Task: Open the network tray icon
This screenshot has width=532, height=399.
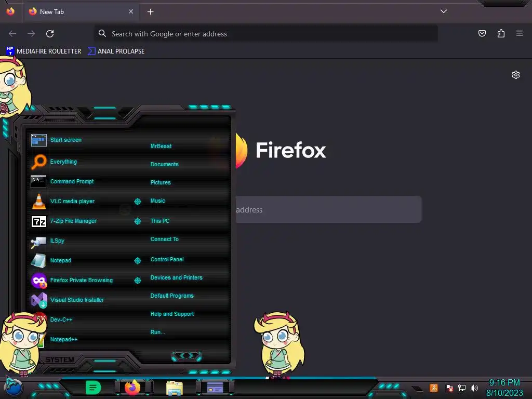Action: pyautogui.click(x=462, y=388)
